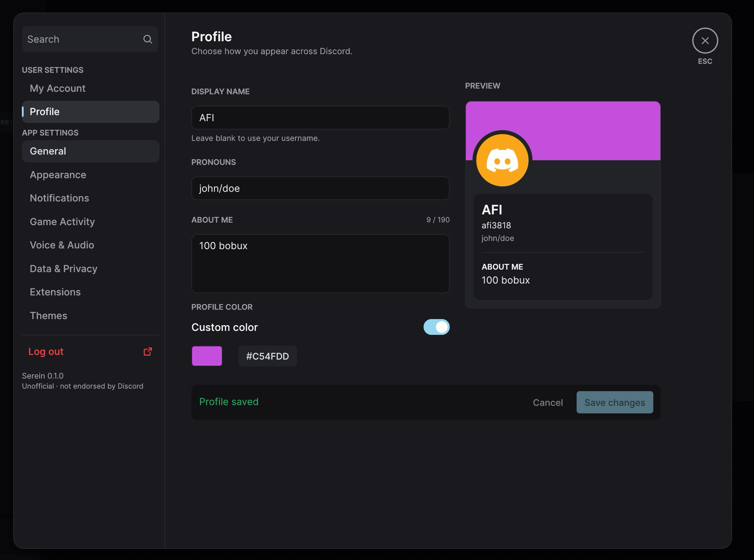Open Voice & Audio settings
The width and height of the screenshot is (754, 560).
(90, 245)
